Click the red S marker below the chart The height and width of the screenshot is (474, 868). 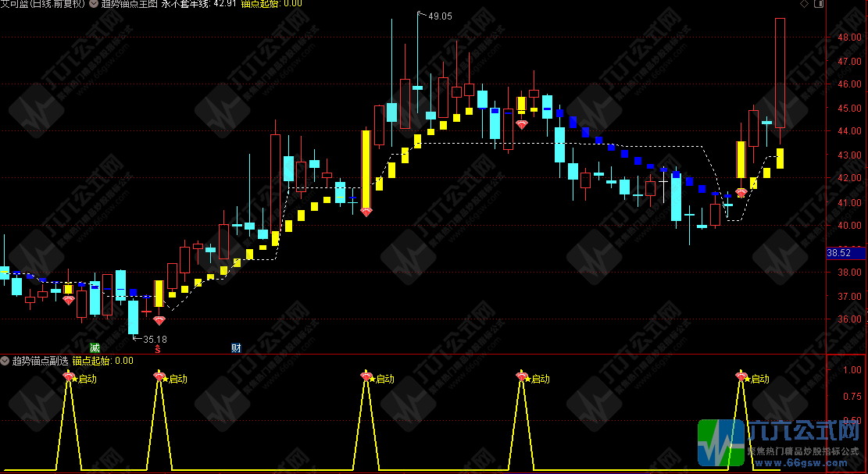pyautogui.click(x=158, y=348)
